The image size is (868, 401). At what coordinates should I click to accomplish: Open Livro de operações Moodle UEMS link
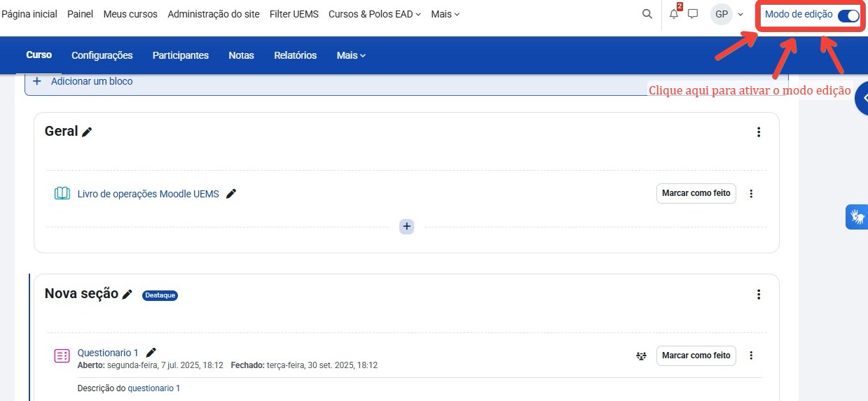click(x=149, y=194)
